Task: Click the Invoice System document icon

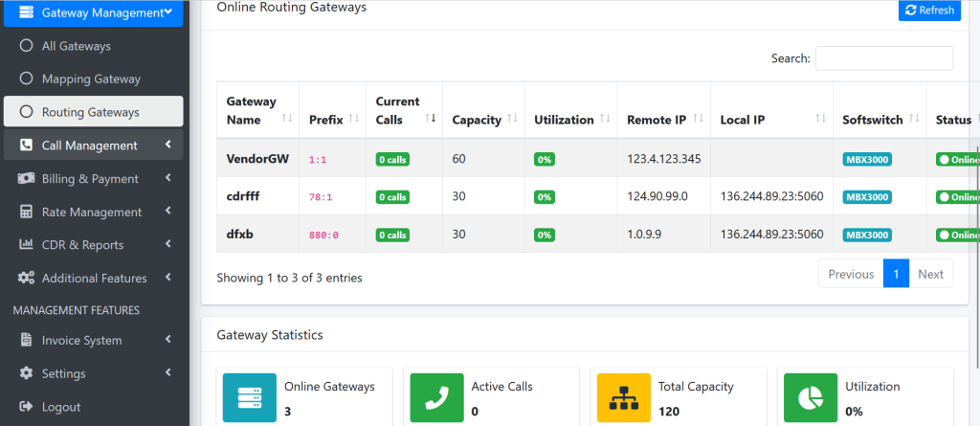Action: click(x=26, y=340)
